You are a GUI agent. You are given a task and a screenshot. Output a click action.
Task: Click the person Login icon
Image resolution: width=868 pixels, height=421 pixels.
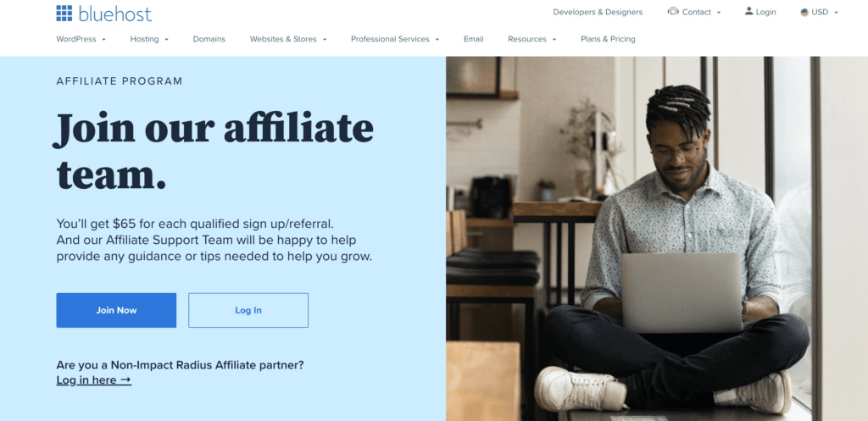point(749,11)
